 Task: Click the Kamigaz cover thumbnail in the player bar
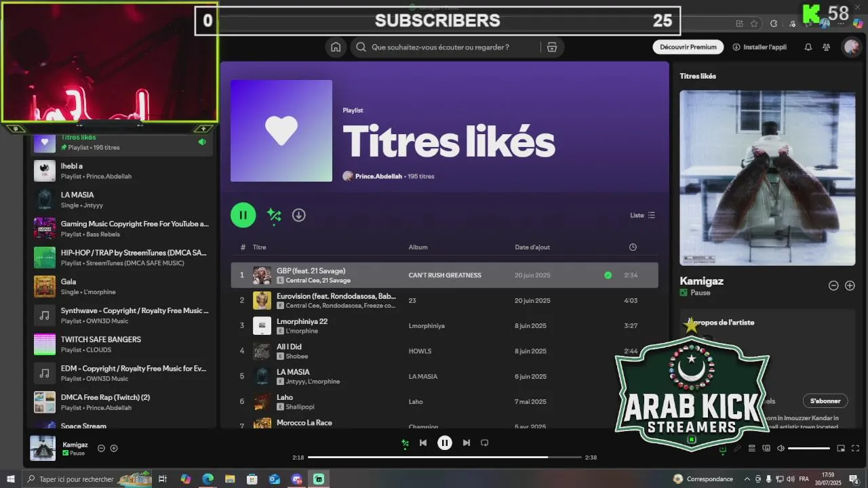click(x=42, y=448)
